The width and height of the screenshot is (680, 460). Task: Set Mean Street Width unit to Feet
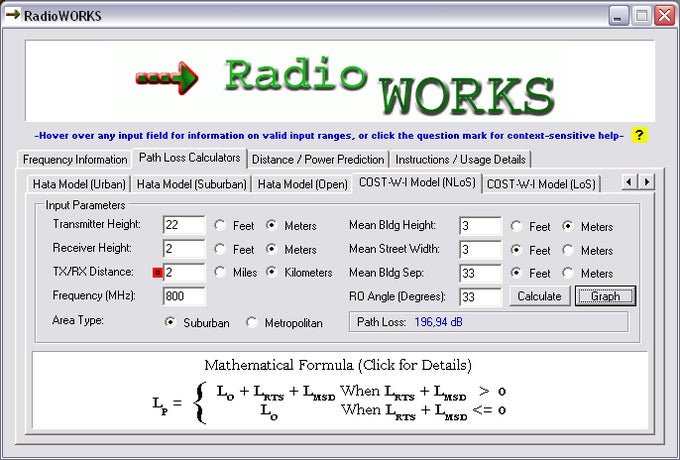point(530,250)
